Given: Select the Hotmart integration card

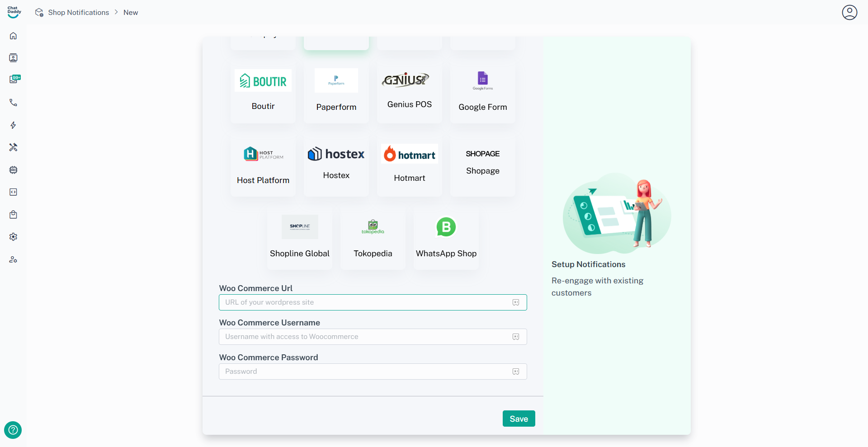Looking at the screenshot, I should pos(410,165).
